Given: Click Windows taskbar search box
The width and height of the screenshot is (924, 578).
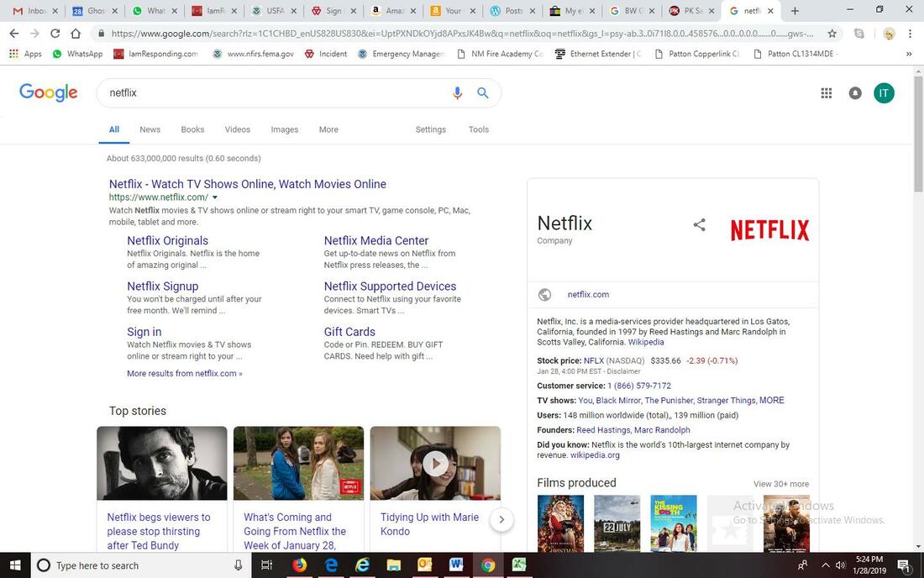Looking at the screenshot, I should pos(141,565).
